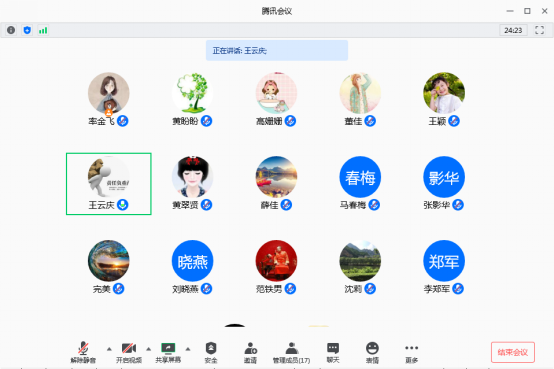
Task: Click muted mic icon beside 范铁男
Action: pos(290,289)
